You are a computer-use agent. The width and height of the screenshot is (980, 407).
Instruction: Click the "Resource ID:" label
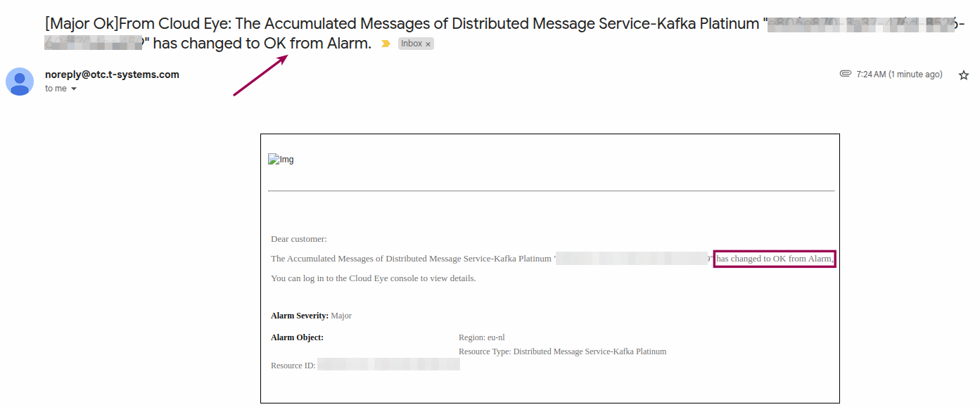[x=293, y=366]
